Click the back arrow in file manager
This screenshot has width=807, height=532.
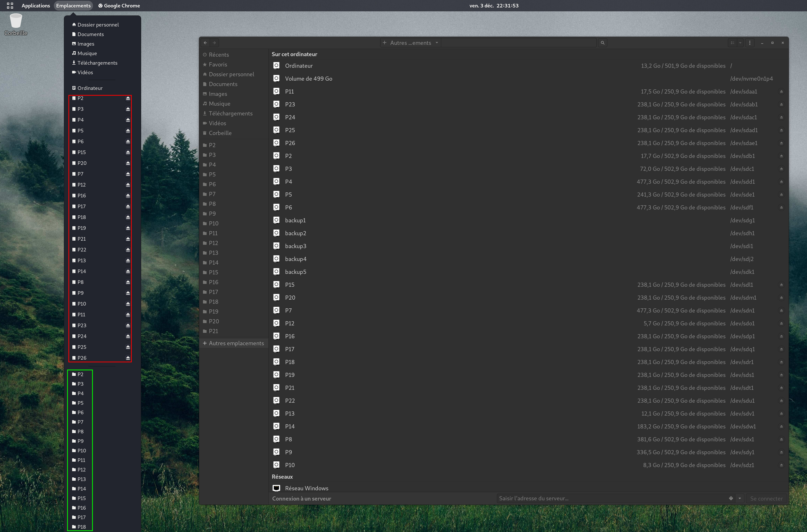(205, 43)
